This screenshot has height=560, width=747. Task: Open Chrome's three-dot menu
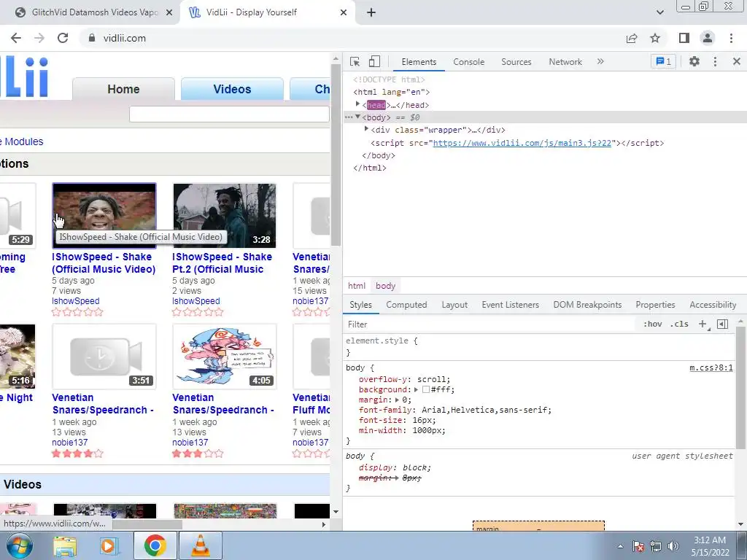tap(731, 38)
